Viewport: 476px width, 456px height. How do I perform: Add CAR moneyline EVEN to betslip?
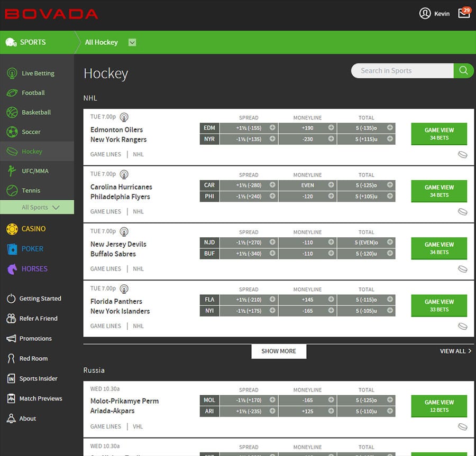307,185
